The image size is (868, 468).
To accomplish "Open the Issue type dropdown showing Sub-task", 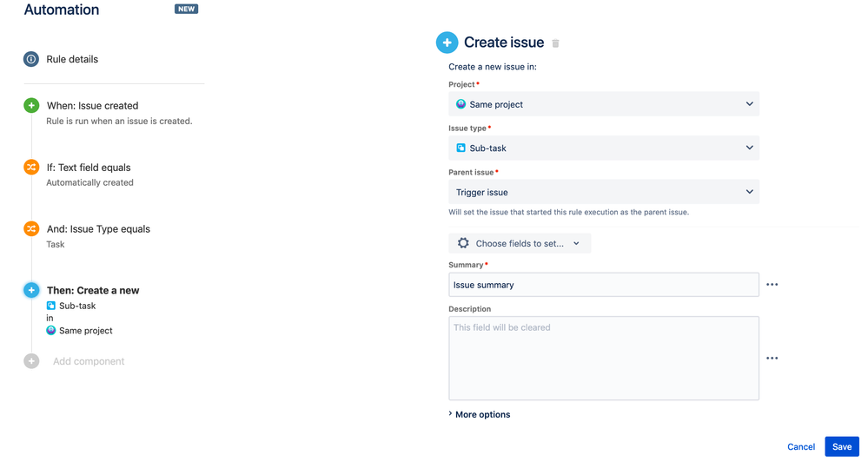I will coord(603,148).
